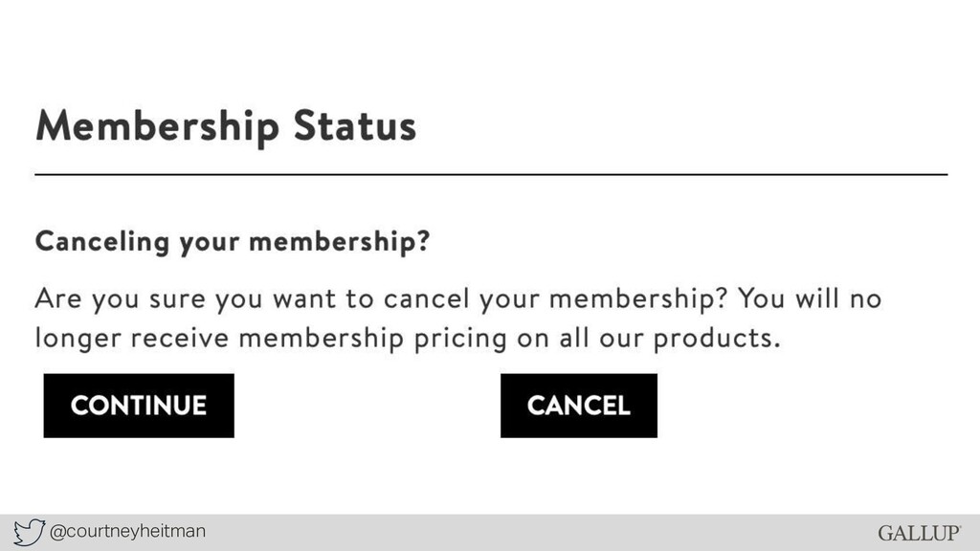
Task: Click the phrase "on all our" in paragraph
Action: click(x=580, y=338)
